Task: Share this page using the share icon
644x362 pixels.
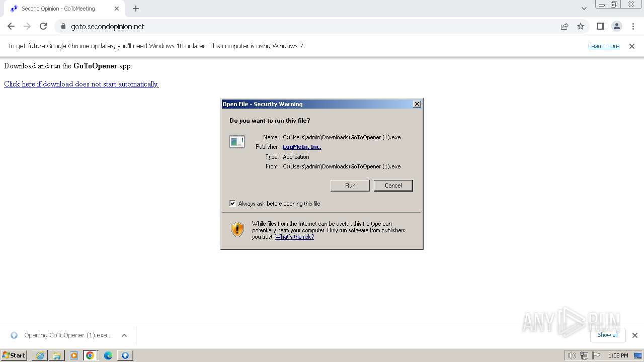Action: [565, 26]
